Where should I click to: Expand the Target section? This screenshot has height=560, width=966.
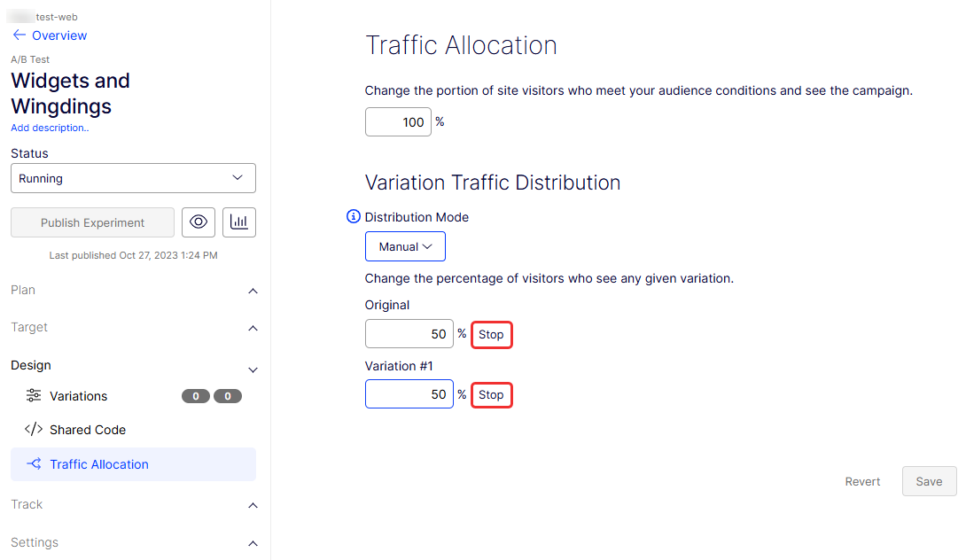click(x=253, y=328)
